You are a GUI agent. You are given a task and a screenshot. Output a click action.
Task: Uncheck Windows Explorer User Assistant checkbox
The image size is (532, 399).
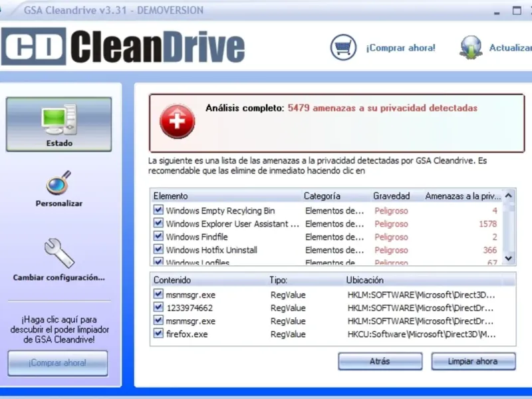coord(158,223)
